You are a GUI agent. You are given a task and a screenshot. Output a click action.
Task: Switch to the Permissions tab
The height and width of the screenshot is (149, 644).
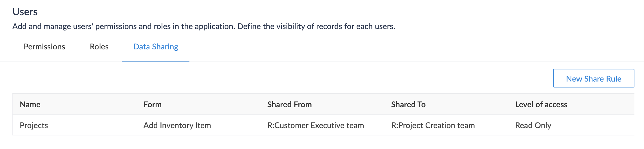point(44,47)
